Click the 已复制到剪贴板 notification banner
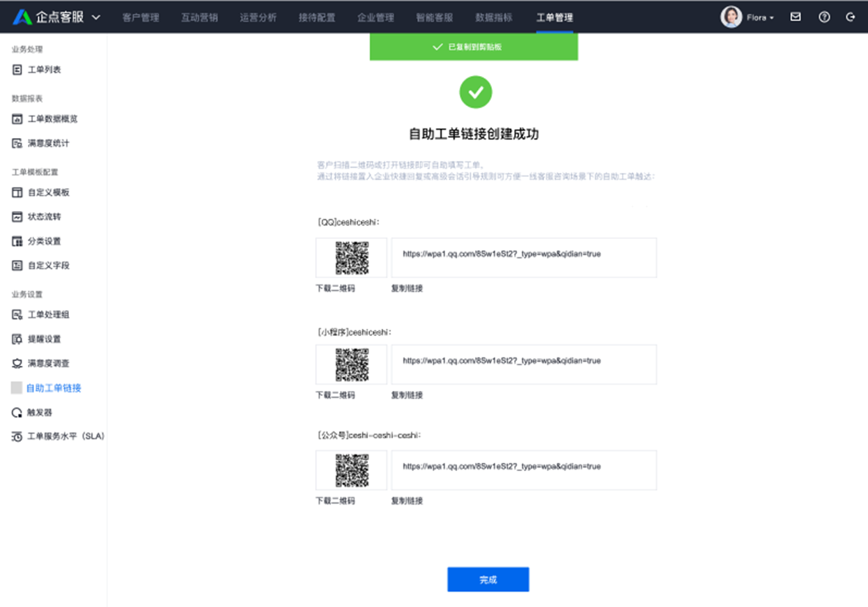 point(474,47)
